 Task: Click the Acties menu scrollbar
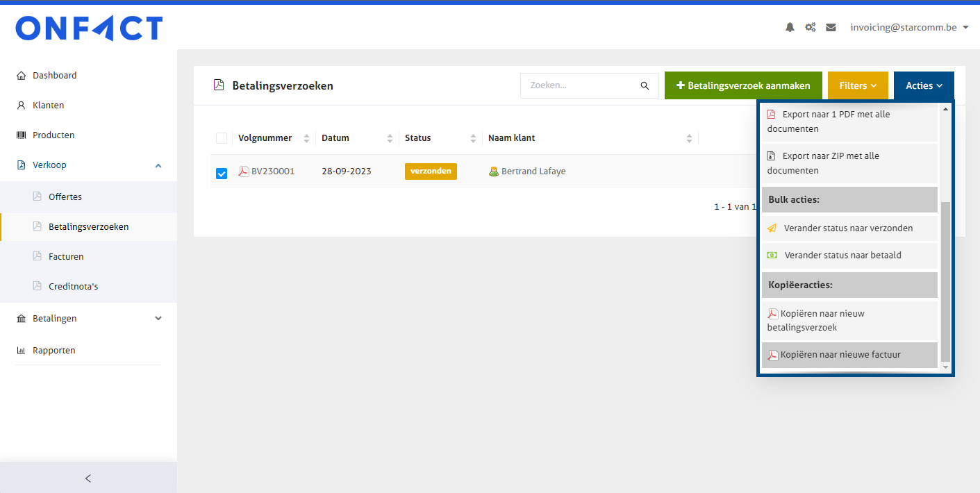tap(945, 278)
